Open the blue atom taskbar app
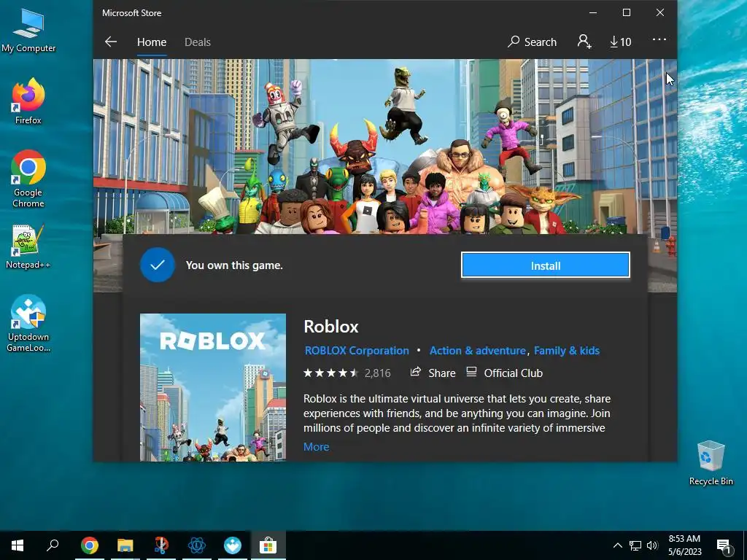This screenshot has width=747, height=560. pos(197,545)
